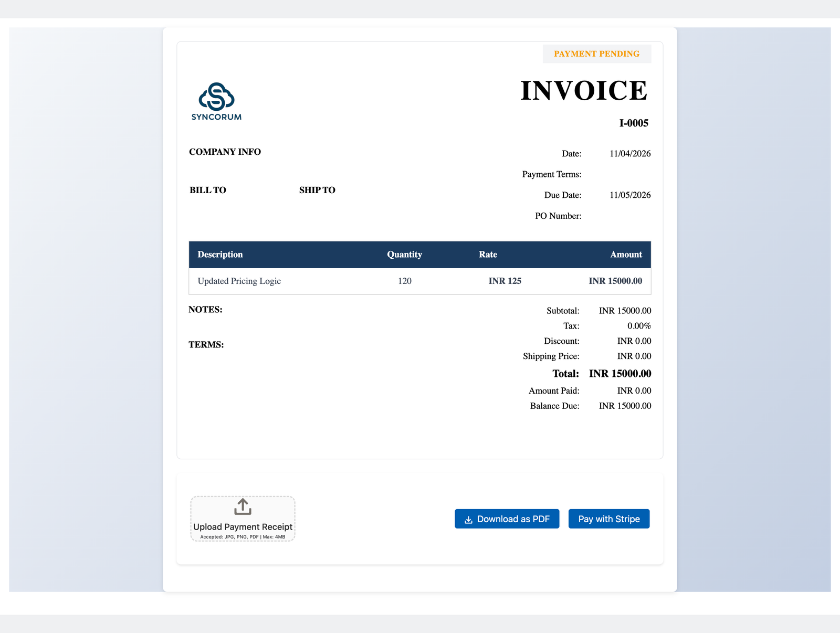Select quantity value 120

405,281
